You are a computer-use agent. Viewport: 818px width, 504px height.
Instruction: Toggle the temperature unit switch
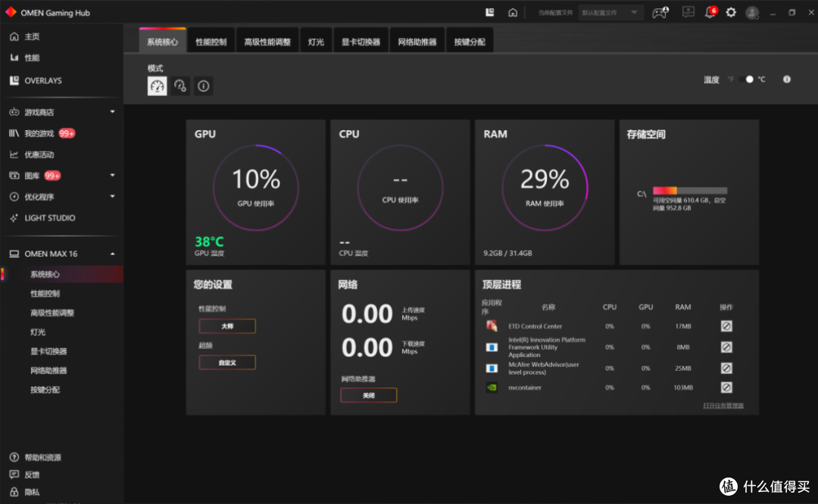[x=747, y=79]
